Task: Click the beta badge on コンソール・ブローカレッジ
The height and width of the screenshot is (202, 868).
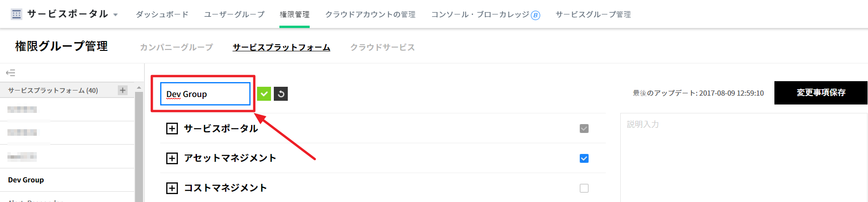Action: pyautogui.click(x=536, y=15)
